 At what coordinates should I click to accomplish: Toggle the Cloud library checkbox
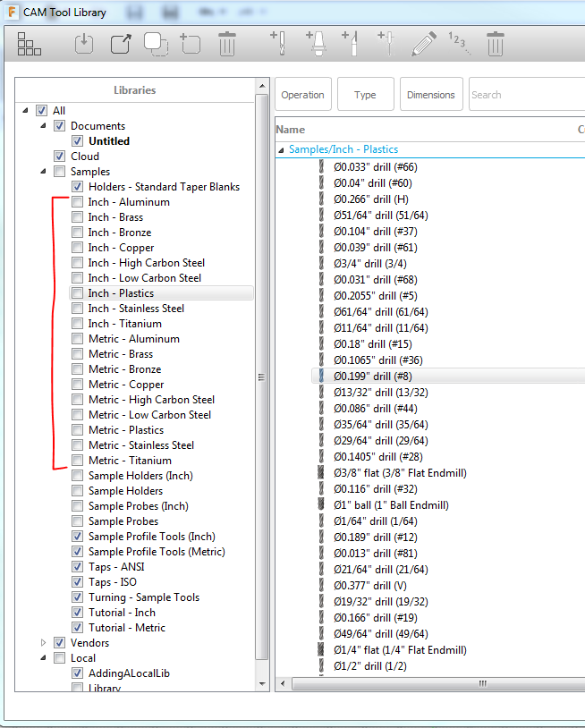[x=59, y=156]
